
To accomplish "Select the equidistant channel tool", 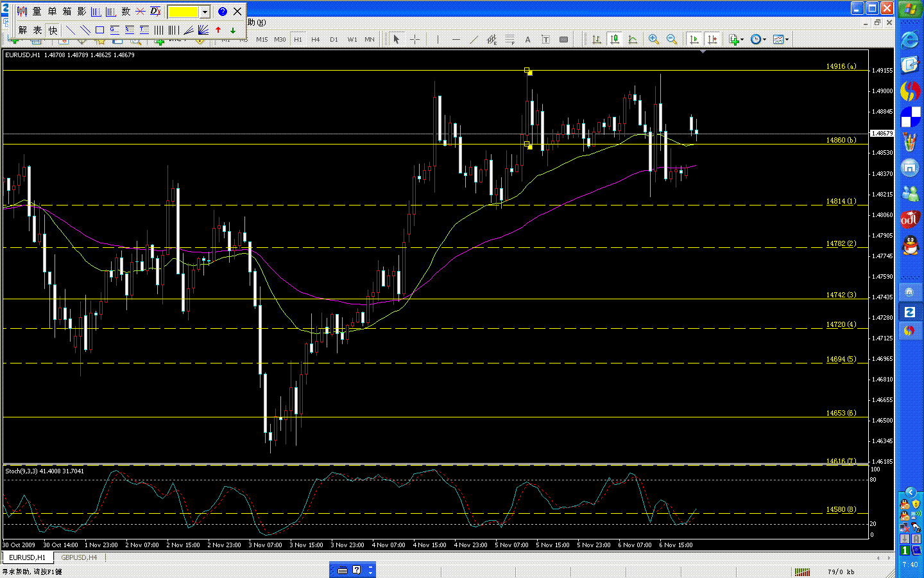I will pos(492,40).
